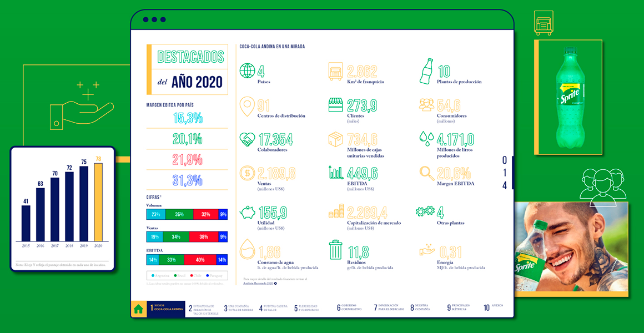The height and width of the screenshot is (333, 644).
Task: Click the hand sparkle icon for Energía
Action: point(427,249)
